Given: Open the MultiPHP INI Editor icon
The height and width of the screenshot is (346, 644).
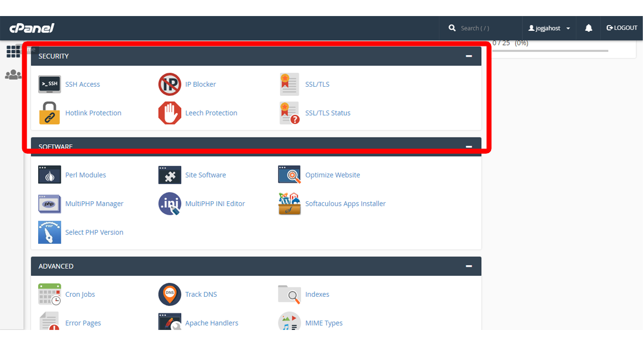Looking at the screenshot, I should 170,204.
